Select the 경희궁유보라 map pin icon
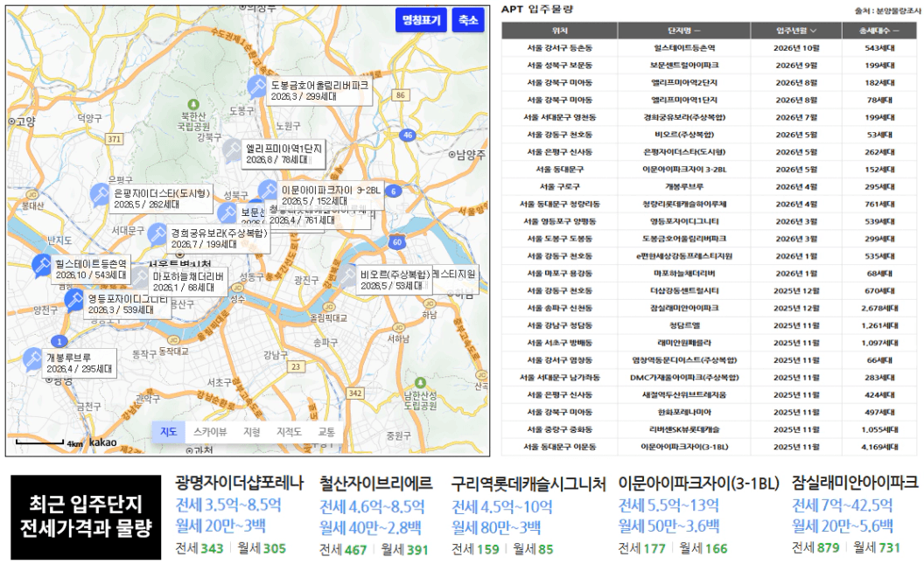The width and height of the screenshot is (924, 564). click(157, 233)
